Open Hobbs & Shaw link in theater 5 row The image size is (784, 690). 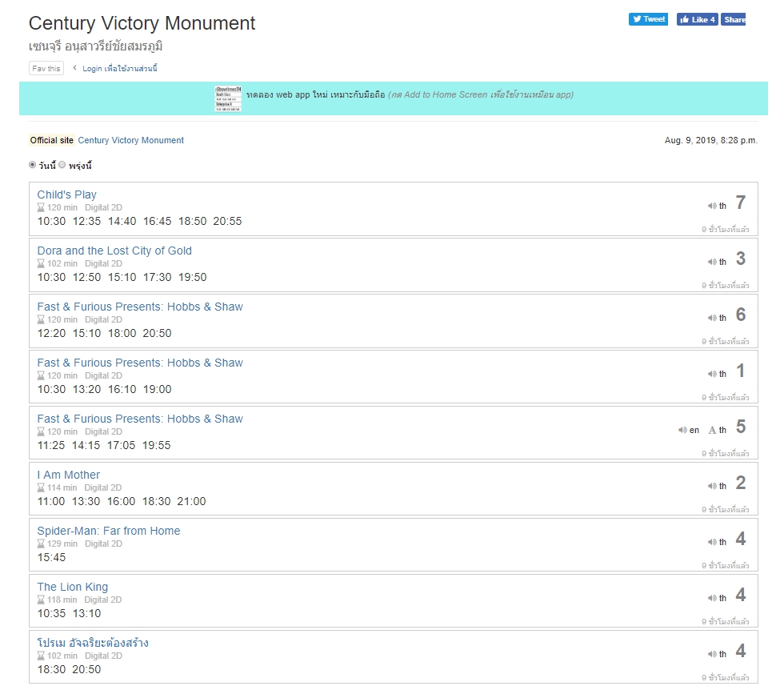tap(140, 419)
